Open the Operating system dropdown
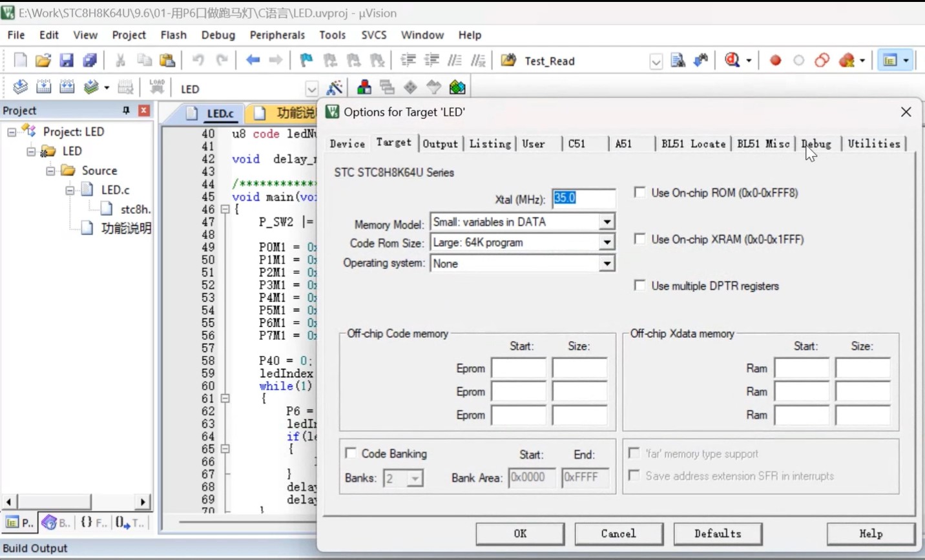The image size is (925, 560). (x=607, y=264)
